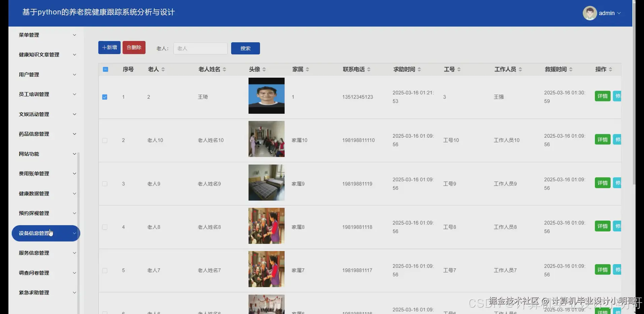The image size is (644, 314).
Task: Open the bedroom photo in row 老人9
Action: coord(266,182)
